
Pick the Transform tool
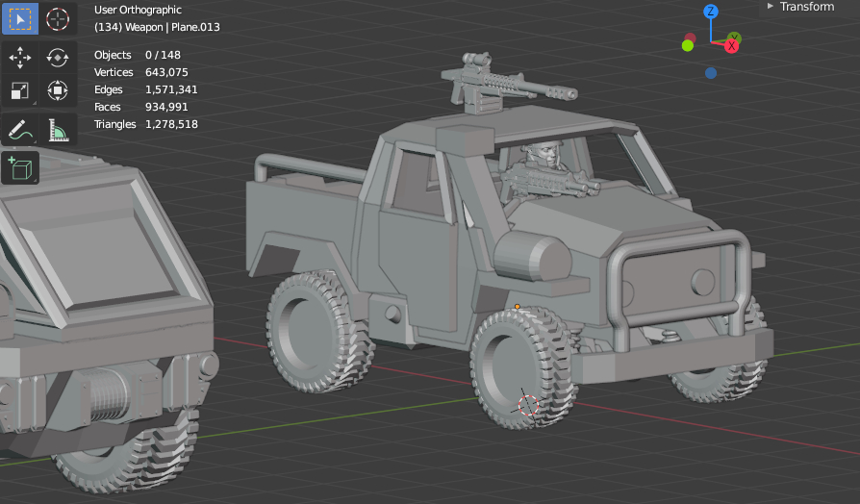point(58,91)
